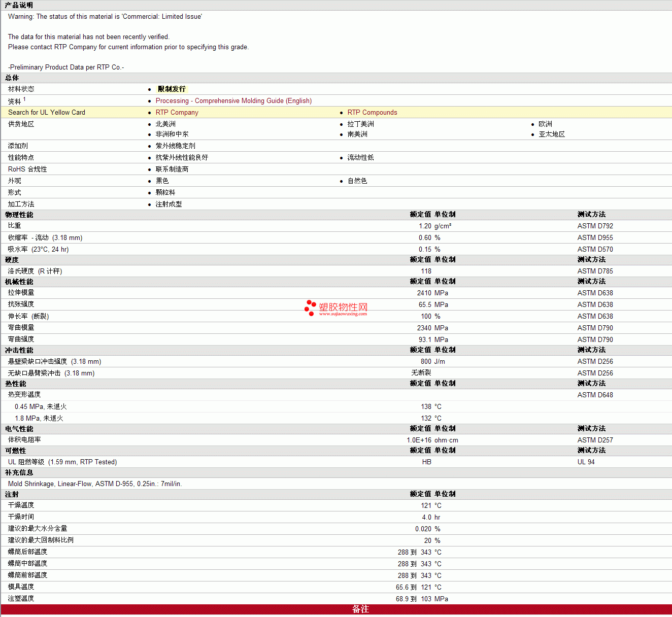Select the Rockwell hardness value 118

(x=426, y=271)
